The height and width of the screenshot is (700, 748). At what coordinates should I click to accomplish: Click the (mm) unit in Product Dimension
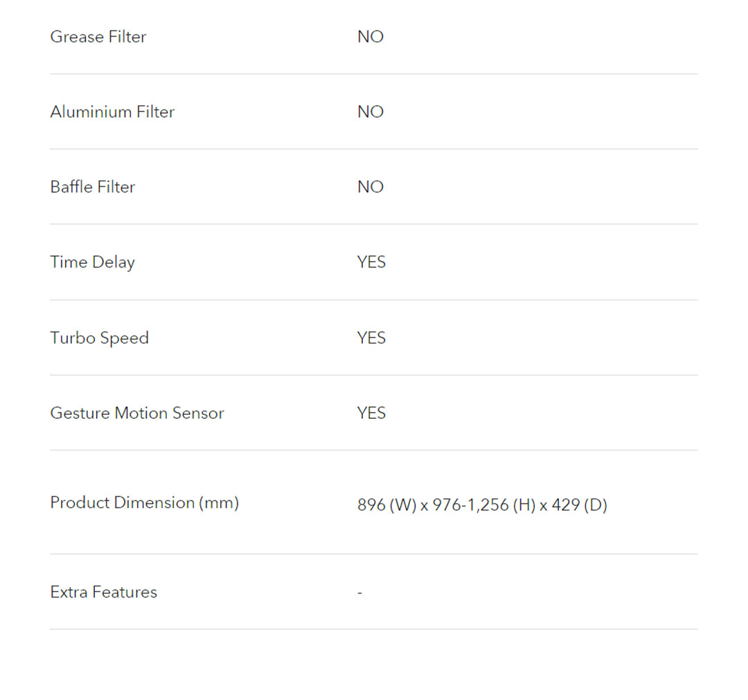[219, 503]
